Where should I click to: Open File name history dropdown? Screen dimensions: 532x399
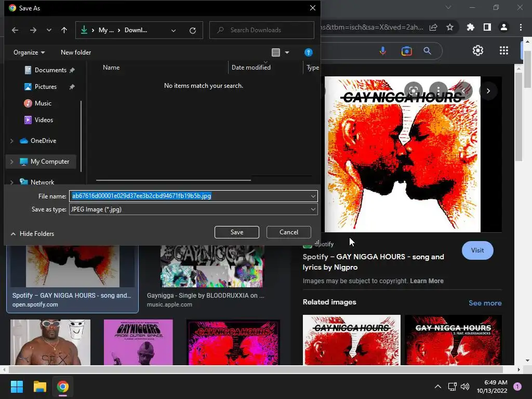tap(313, 196)
